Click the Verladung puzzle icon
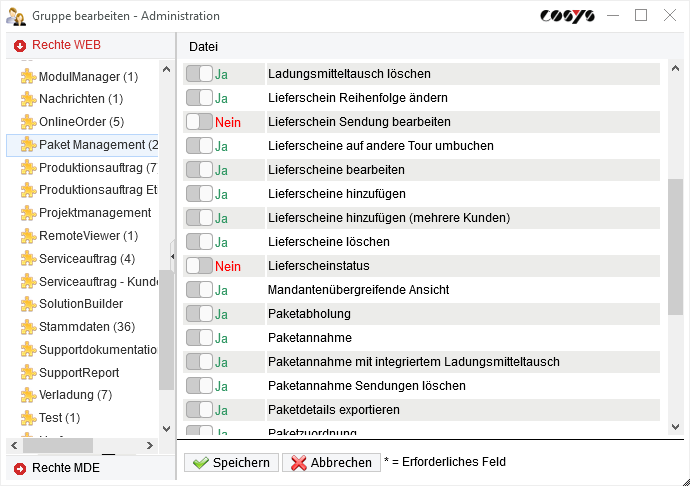690x486 pixels. tap(28, 395)
